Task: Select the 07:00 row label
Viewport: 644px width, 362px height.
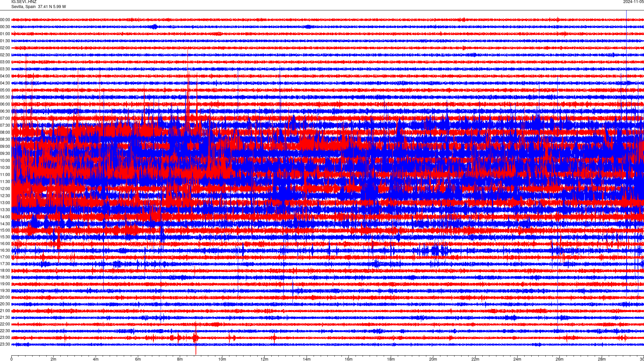Action: [5, 118]
